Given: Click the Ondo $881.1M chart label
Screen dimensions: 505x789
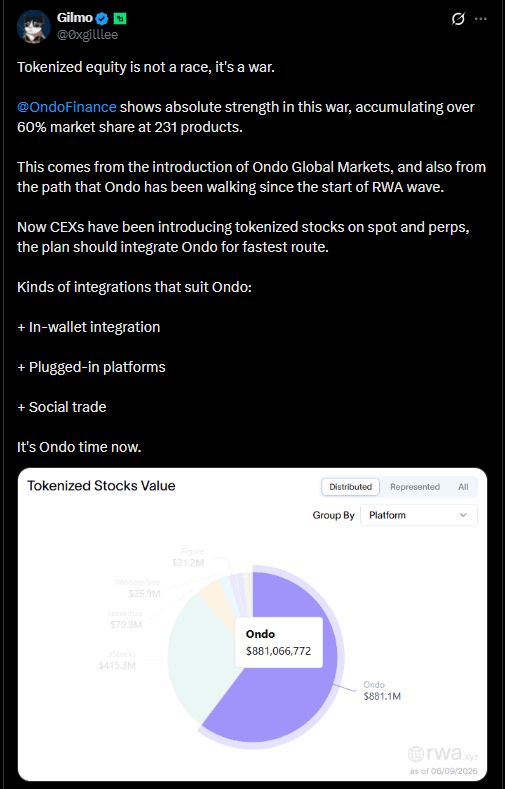Looking at the screenshot, I should (382, 690).
